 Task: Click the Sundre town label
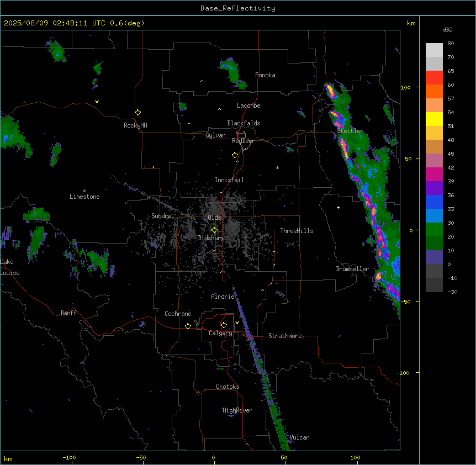click(x=161, y=216)
